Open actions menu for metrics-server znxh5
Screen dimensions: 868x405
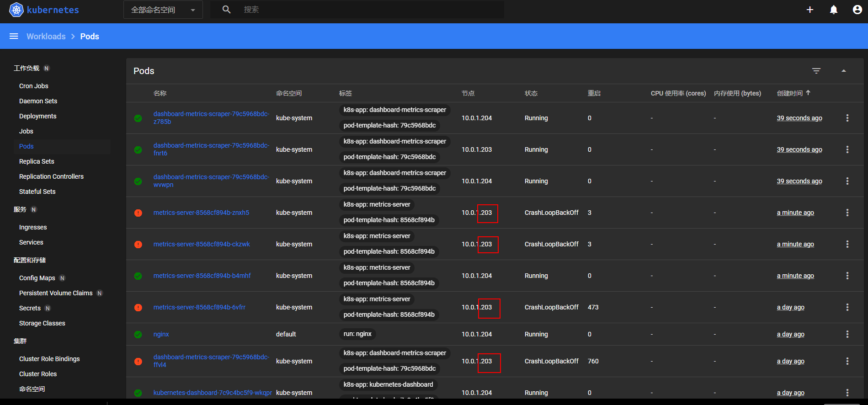pyautogui.click(x=847, y=213)
